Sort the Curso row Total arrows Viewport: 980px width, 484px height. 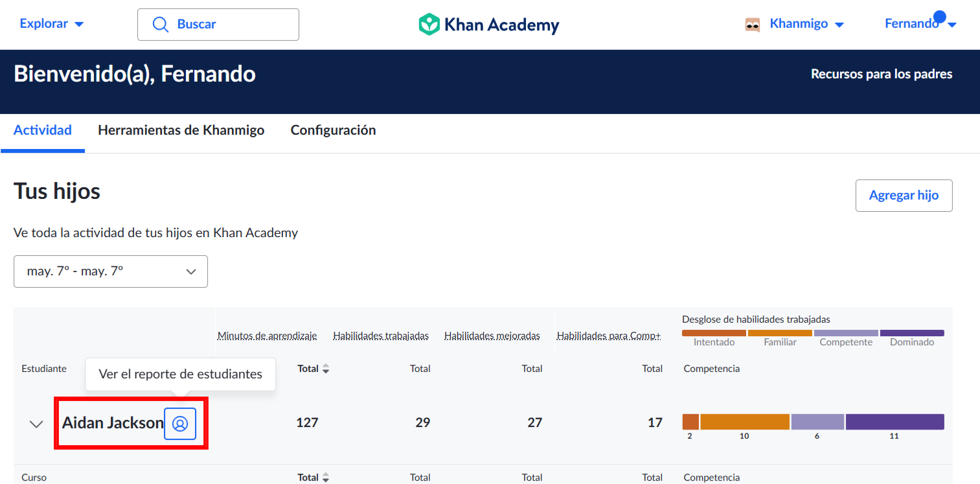click(x=326, y=478)
